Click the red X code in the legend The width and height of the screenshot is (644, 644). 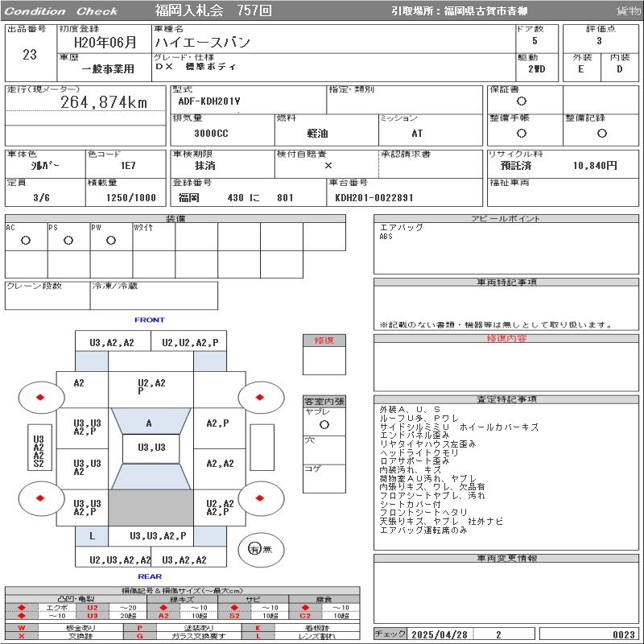pos(22,636)
